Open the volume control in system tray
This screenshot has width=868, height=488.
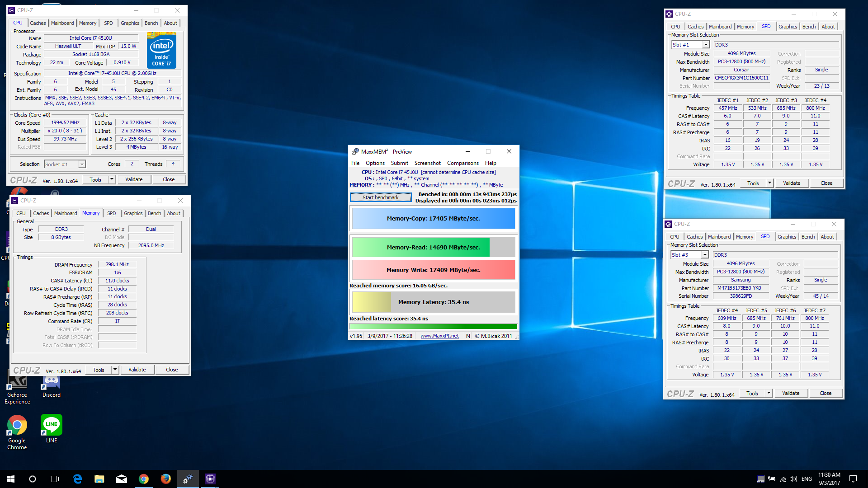click(793, 479)
